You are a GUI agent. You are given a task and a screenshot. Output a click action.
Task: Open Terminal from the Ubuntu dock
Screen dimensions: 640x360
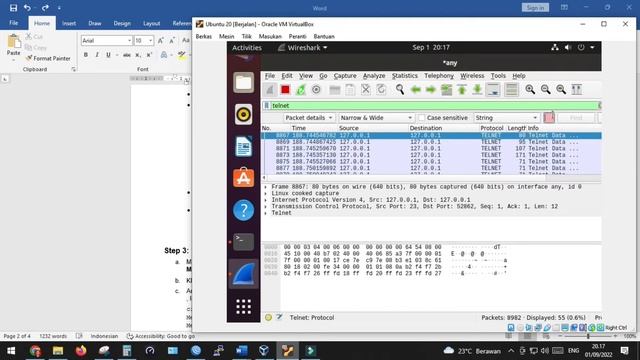pos(244,242)
